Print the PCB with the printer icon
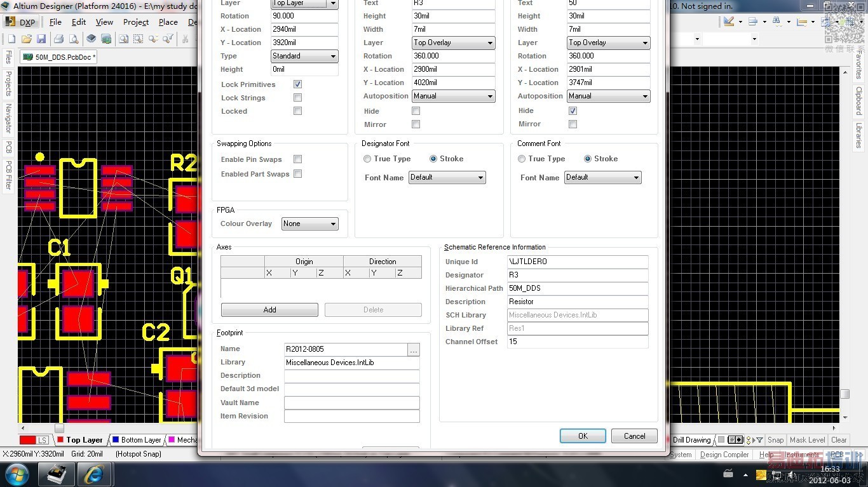Image resolution: width=868 pixels, height=487 pixels. pos(58,39)
